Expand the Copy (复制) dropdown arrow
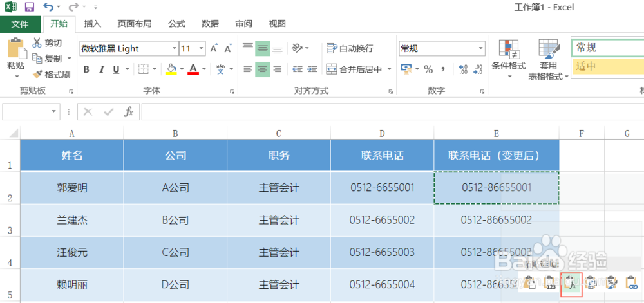This screenshot has width=644, height=303. click(69, 59)
